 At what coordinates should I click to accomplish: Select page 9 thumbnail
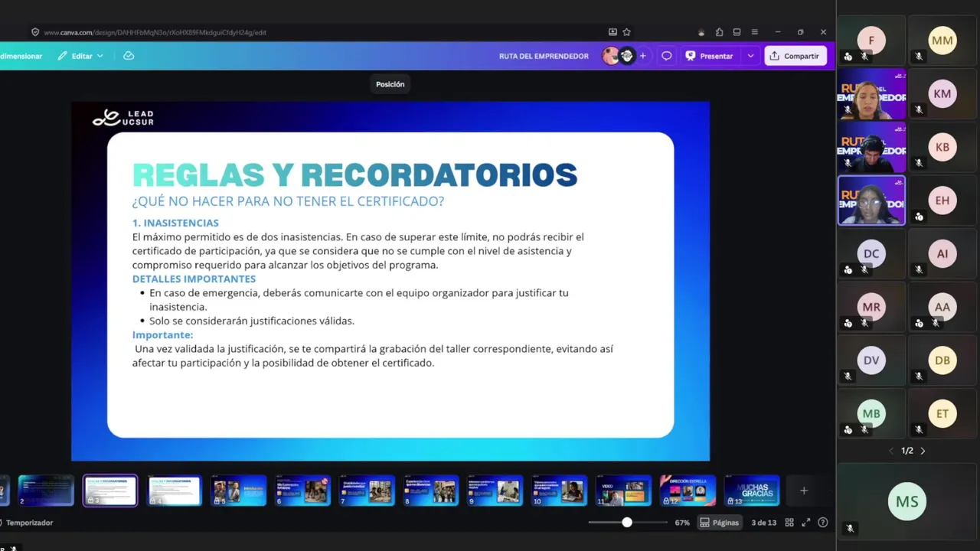tap(495, 491)
